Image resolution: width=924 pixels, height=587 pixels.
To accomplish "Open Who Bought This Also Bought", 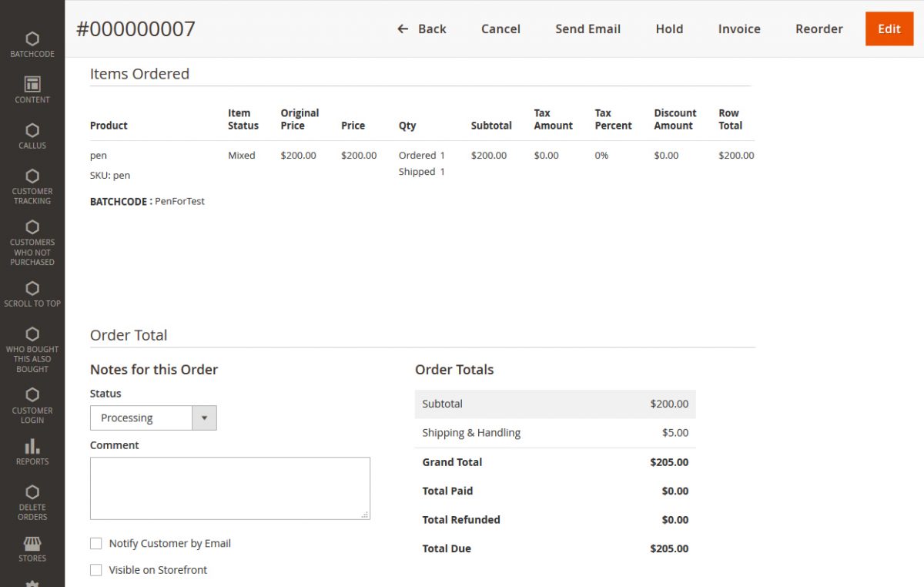I will click(32, 348).
